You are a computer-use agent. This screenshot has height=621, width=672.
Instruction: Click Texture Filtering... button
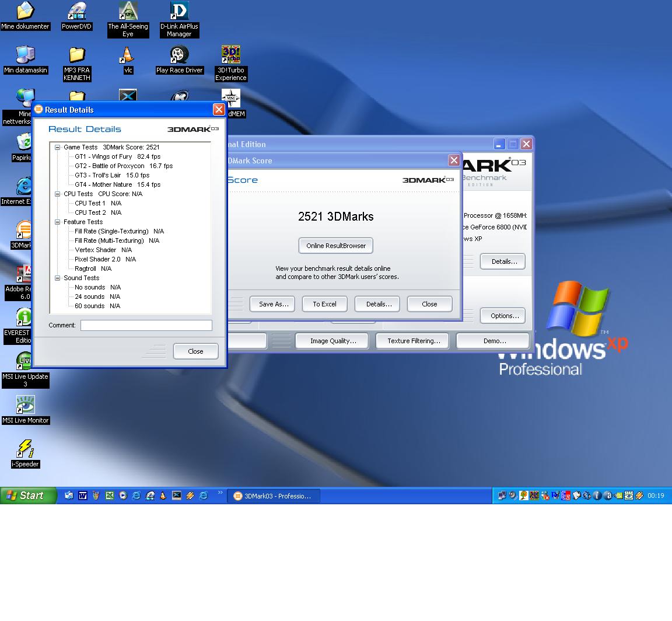click(x=412, y=341)
